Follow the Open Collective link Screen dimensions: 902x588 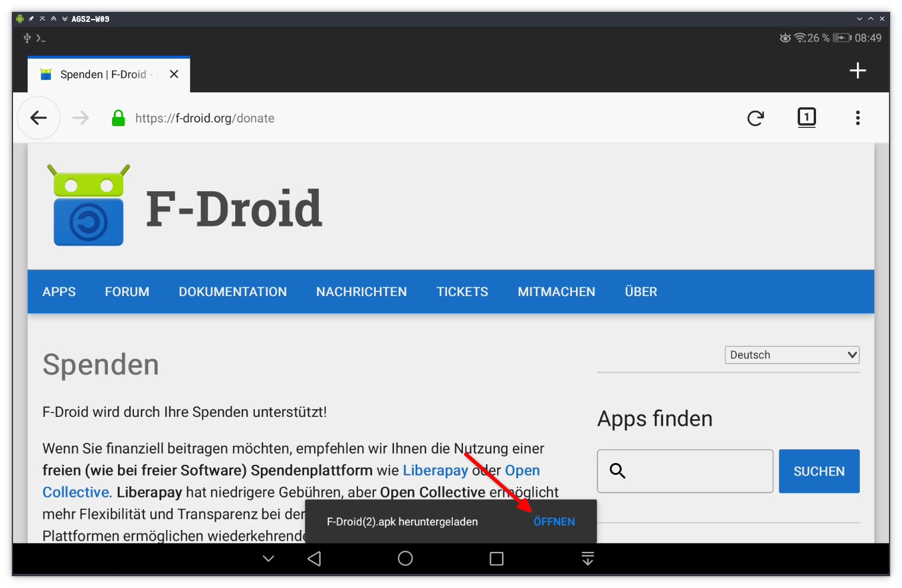click(522, 470)
